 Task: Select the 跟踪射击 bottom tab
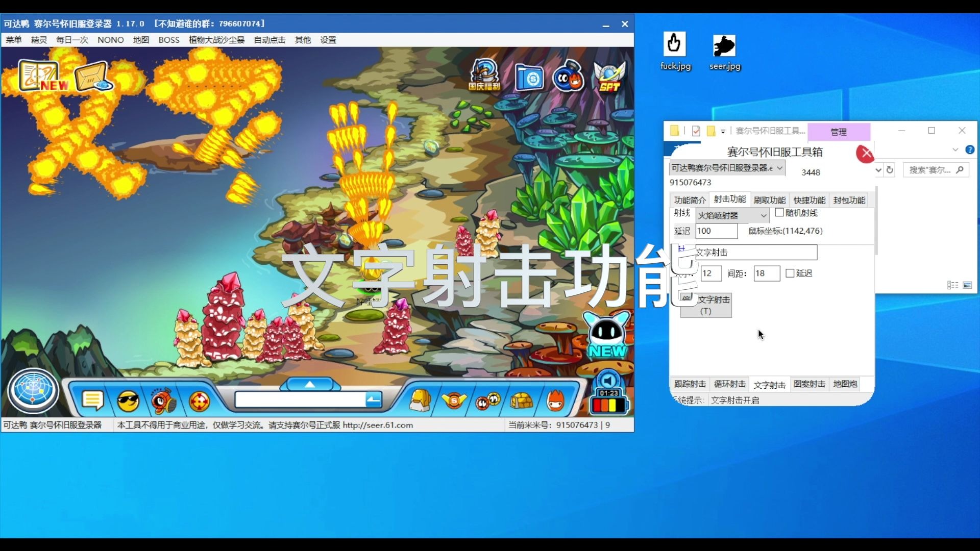[x=690, y=384]
